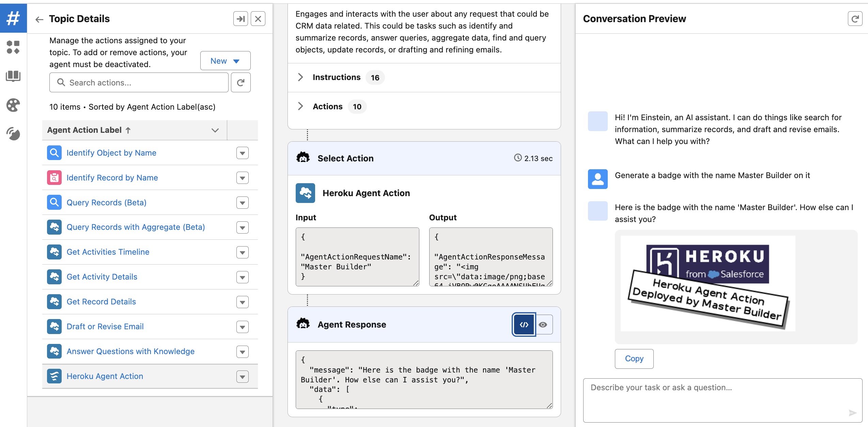The height and width of the screenshot is (427, 868).
Task: Click the Actions count badge 10
Action: 357,107
